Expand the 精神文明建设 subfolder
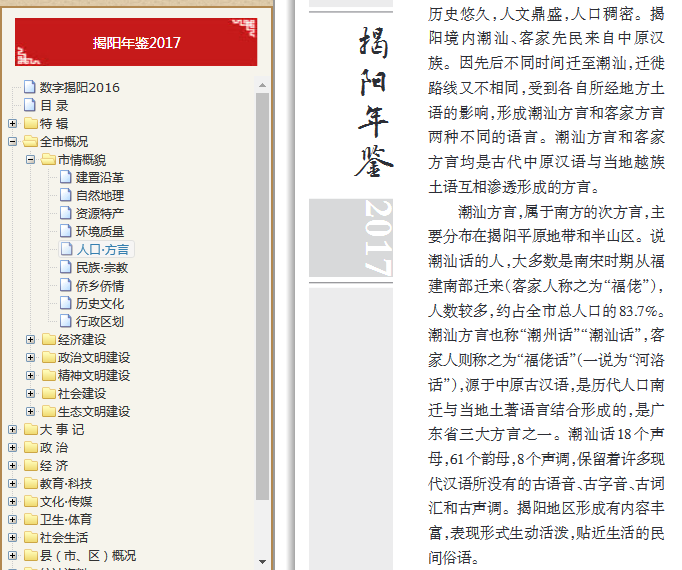 30,376
